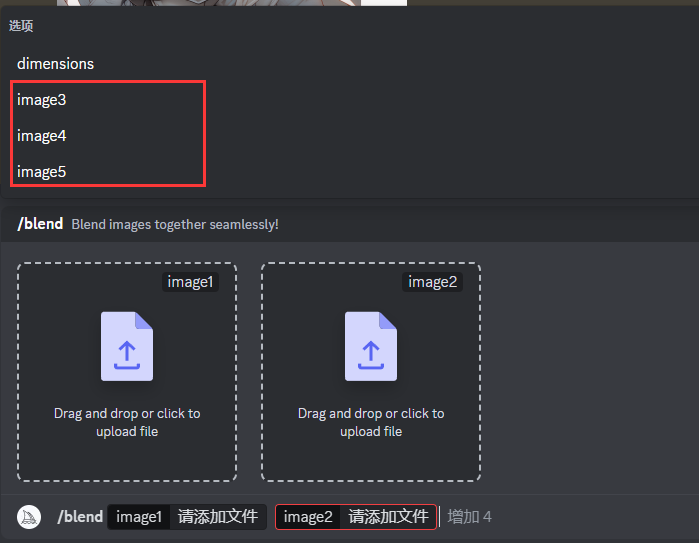Select the image1 parameter in command bar
Screen dimensions: 699x543
139,517
